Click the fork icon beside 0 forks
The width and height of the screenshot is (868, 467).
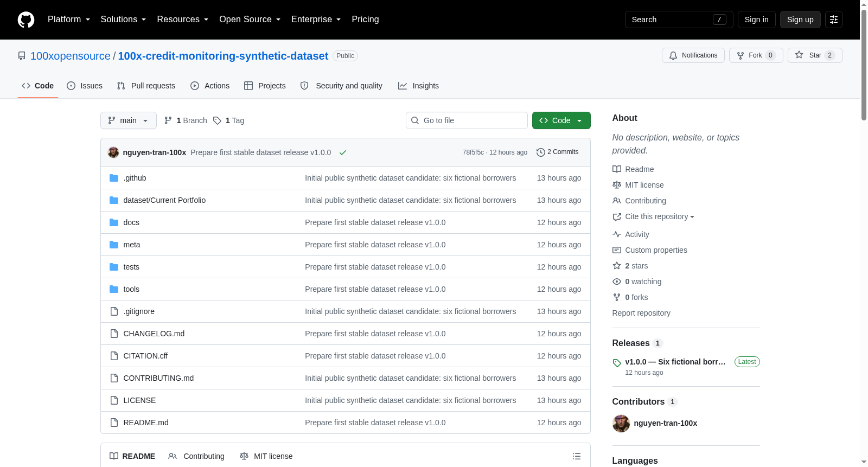pos(617,297)
